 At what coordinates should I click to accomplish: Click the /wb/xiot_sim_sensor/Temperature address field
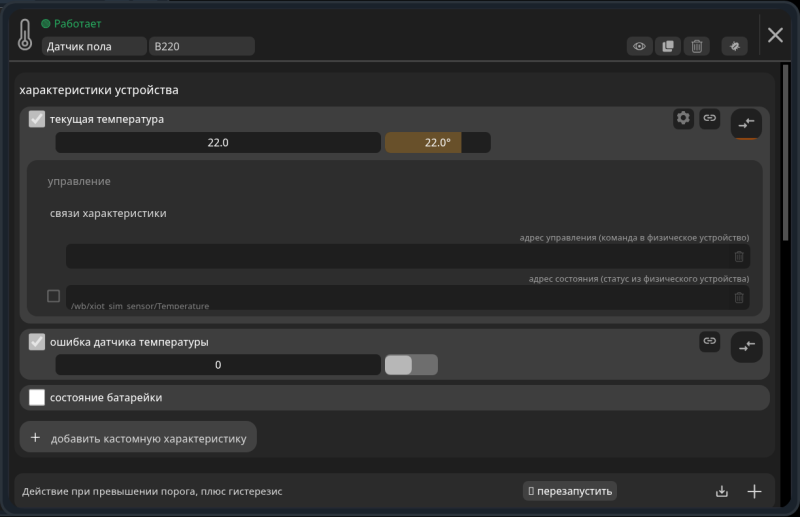408,298
